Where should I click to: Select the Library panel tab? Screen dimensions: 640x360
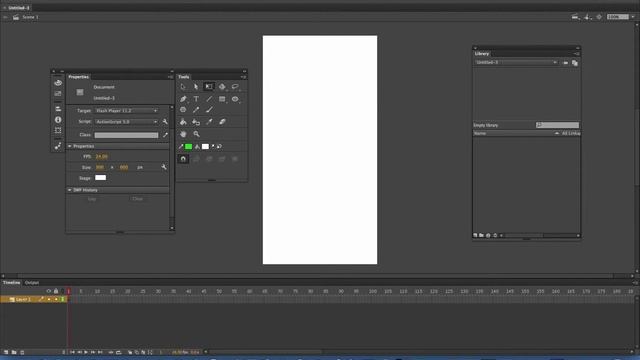point(482,53)
